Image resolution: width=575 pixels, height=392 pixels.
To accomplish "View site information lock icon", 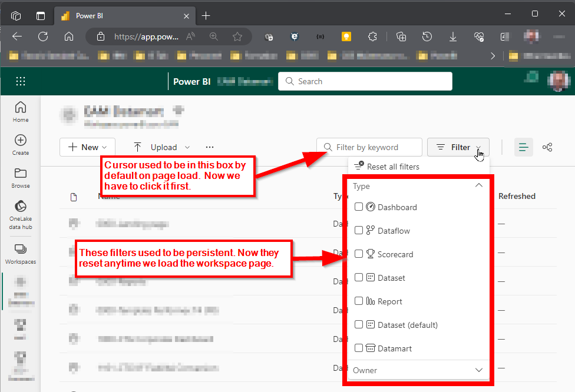I will 101,36.
